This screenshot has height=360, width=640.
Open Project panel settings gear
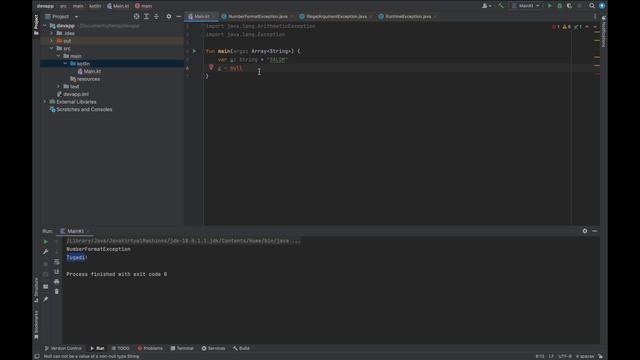[169, 16]
